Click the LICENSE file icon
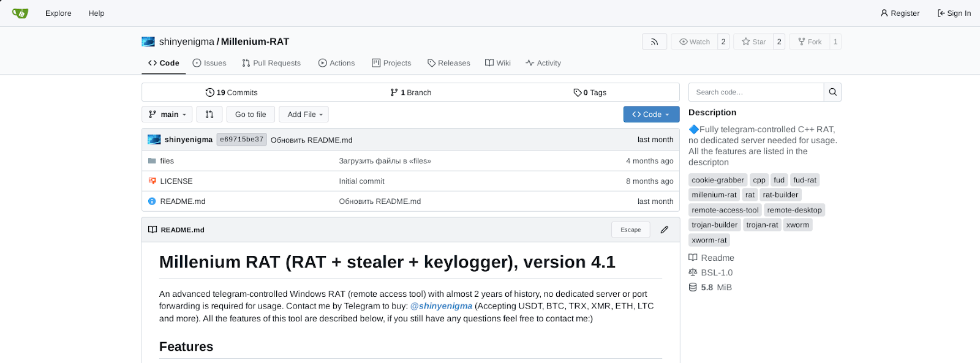Screen dimensions: 980x363 click(x=152, y=181)
